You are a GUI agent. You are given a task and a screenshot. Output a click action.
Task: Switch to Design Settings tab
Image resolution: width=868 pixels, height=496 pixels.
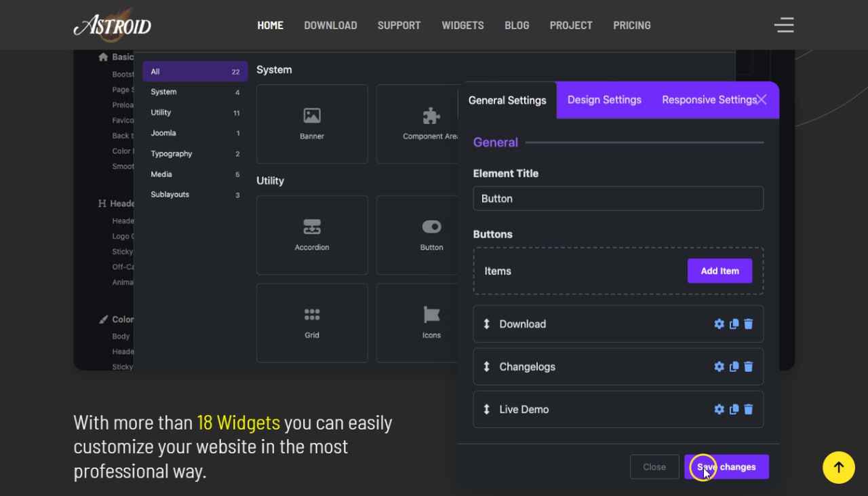(x=604, y=100)
